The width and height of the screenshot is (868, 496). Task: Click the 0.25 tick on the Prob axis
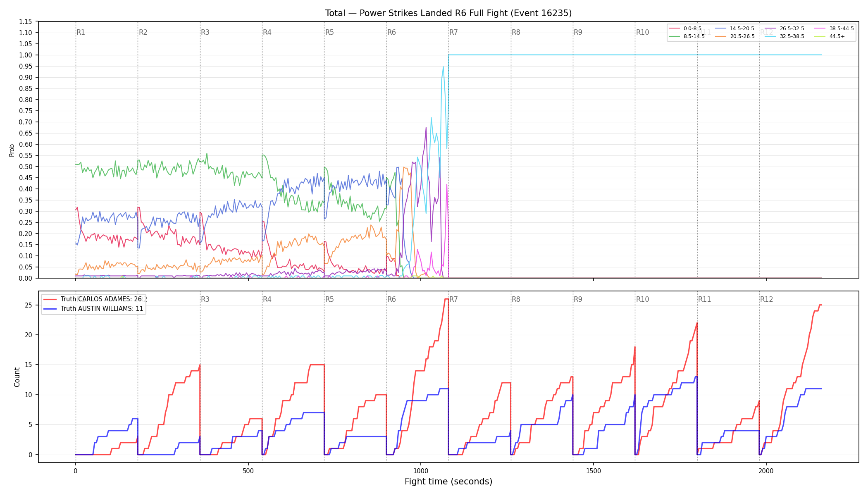[x=26, y=222]
